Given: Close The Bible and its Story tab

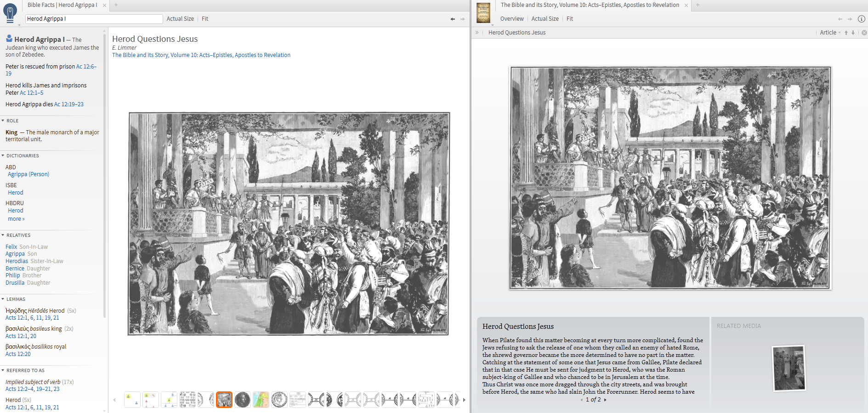Looking at the screenshot, I should pyautogui.click(x=686, y=5).
